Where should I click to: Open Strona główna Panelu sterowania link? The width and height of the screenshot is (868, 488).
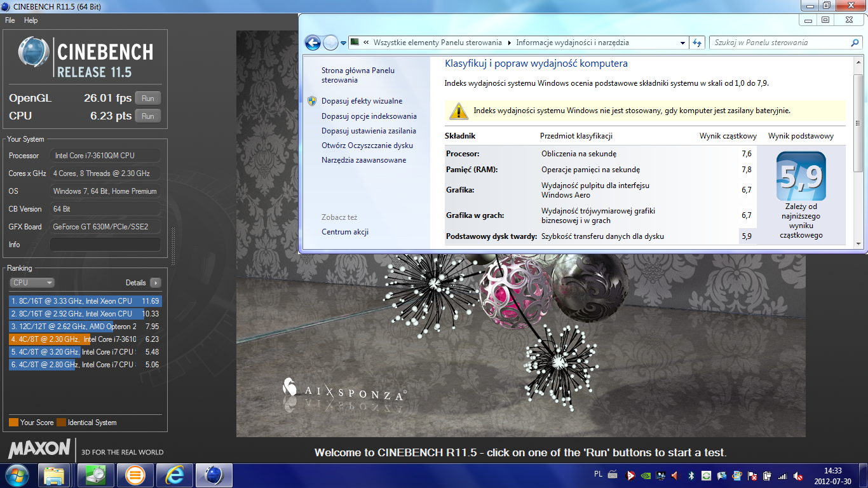358,76
